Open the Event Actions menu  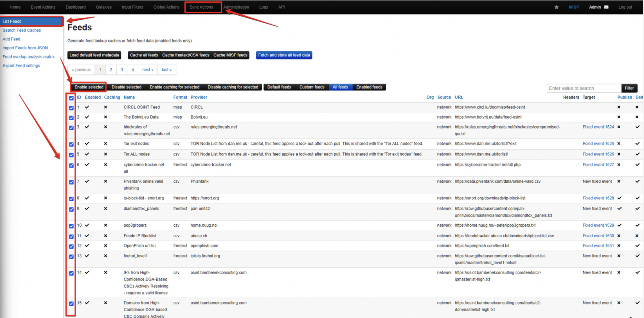[x=43, y=7]
